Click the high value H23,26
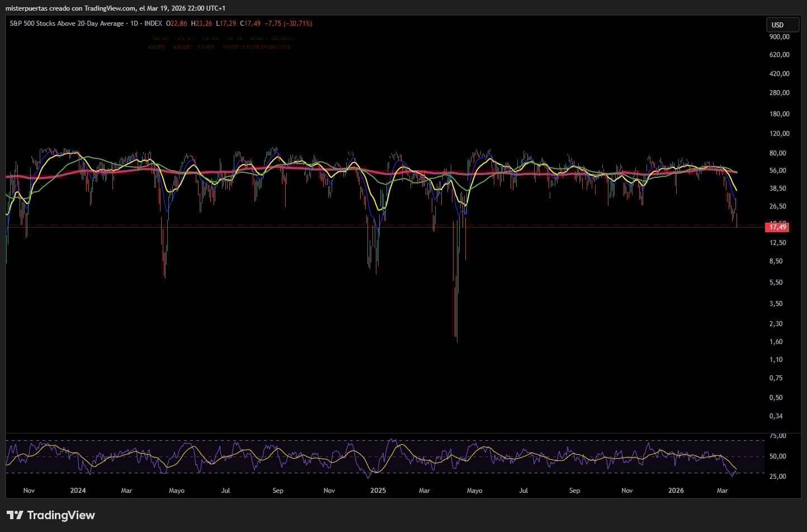Image resolution: width=807 pixels, height=532 pixels. tap(202, 23)
